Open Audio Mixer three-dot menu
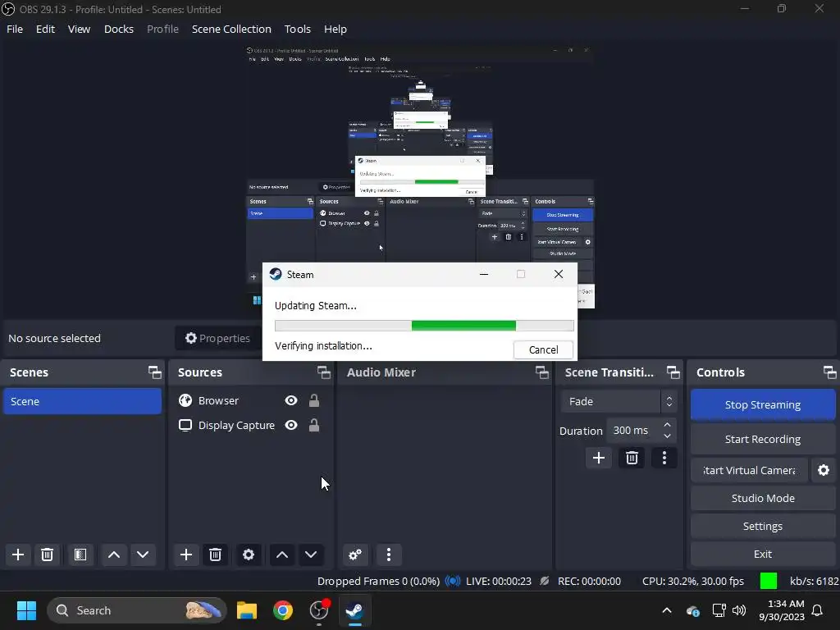The width and height of the screenshot is (840, 630). tap(389, 555)
